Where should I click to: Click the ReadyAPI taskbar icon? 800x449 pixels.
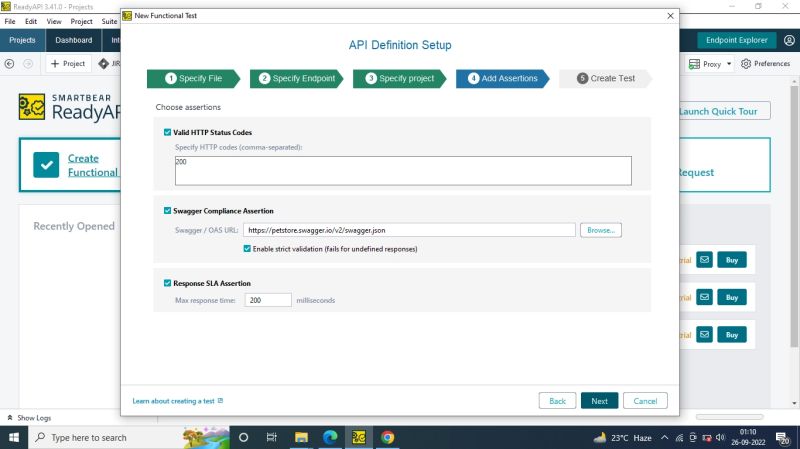pos(359,438)
